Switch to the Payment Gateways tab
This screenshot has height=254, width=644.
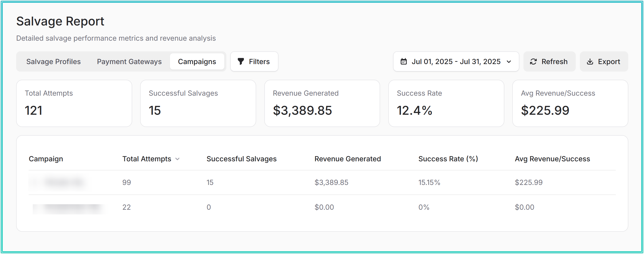(x=129, y=61)
